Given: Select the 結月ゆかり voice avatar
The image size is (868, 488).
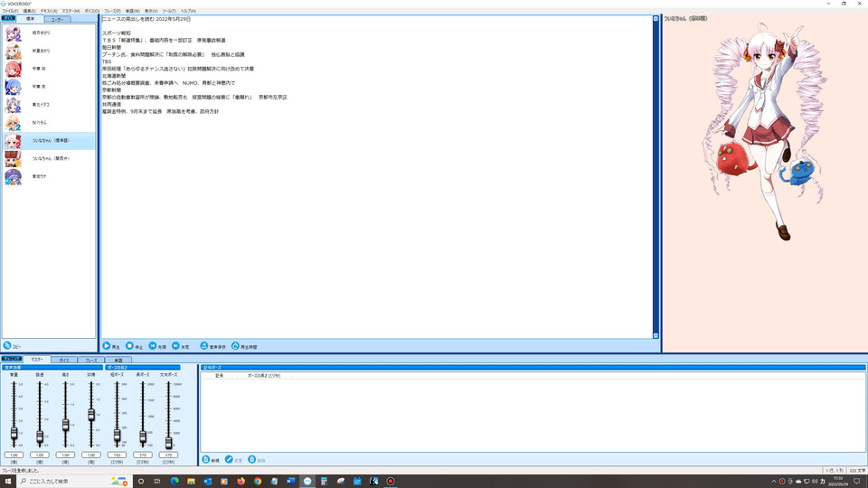Looking at the screenshot, I should pos(13,33).
